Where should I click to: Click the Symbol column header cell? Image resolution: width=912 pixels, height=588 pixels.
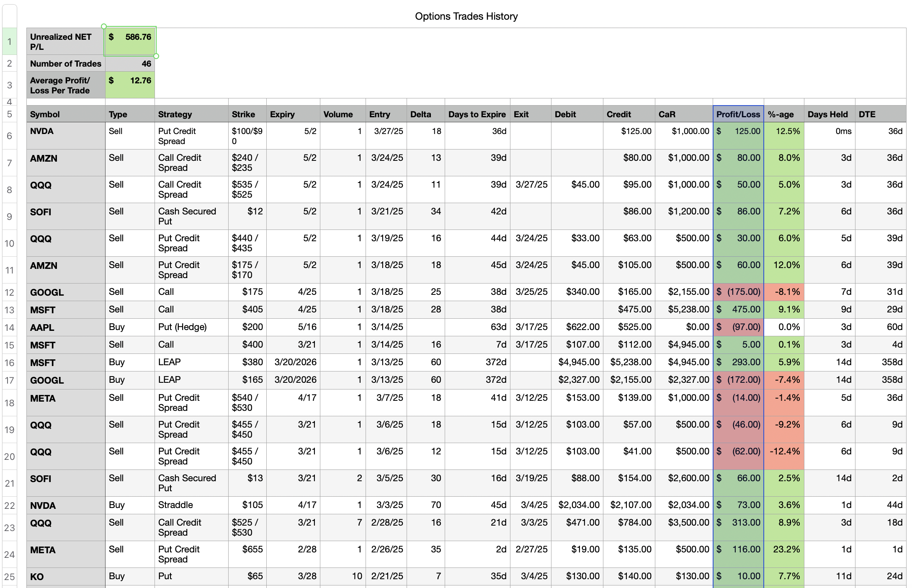tap(66, 114)
